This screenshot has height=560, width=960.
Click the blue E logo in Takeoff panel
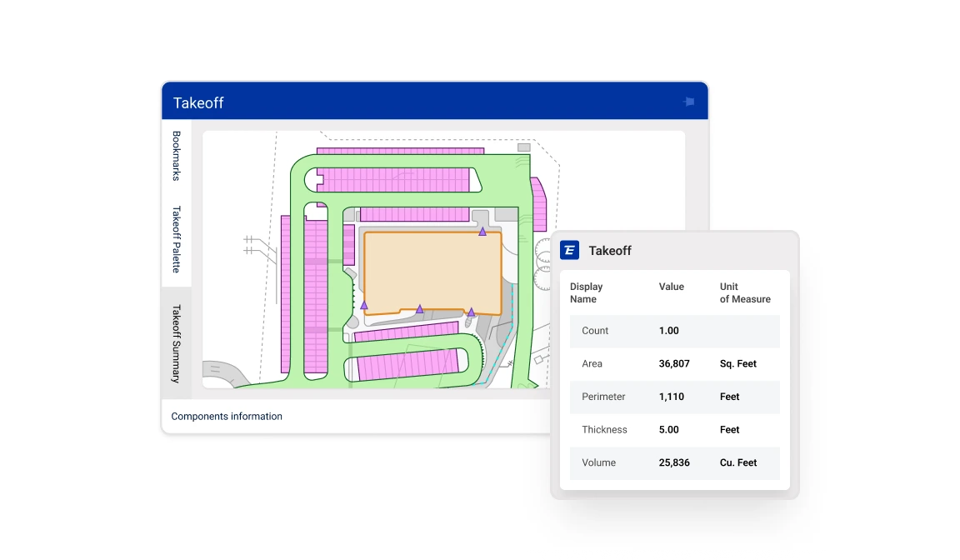[x=570, y=250]
